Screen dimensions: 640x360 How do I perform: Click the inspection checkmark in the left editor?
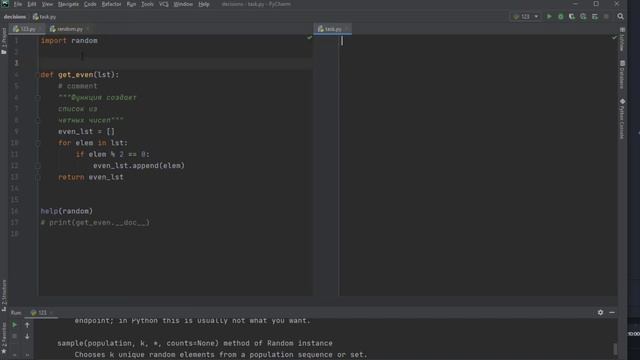tap(309, 38)
